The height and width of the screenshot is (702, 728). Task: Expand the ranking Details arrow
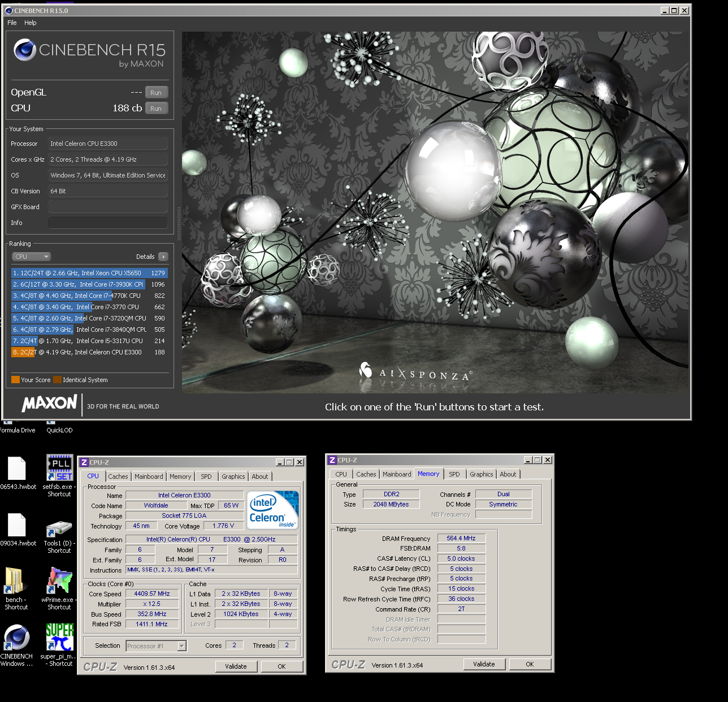coord(163,257)
